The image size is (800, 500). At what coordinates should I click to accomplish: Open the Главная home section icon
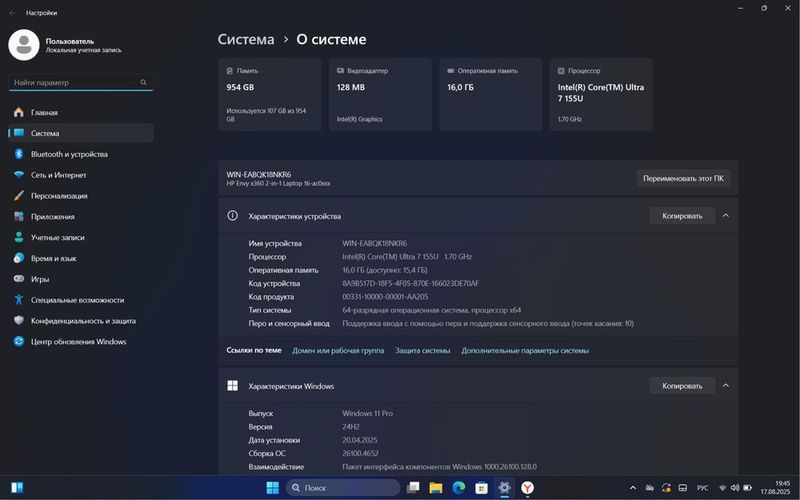(19, 112)
